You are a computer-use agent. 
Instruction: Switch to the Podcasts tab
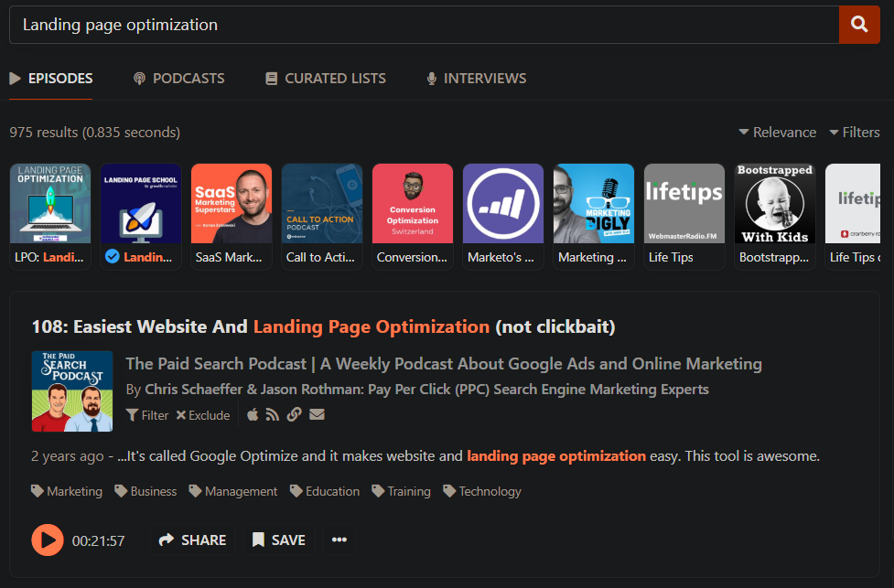coord(178,79)
